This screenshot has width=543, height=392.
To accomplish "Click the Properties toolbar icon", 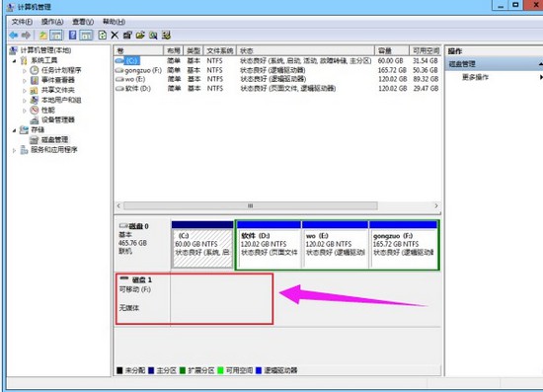I will 127,35.
